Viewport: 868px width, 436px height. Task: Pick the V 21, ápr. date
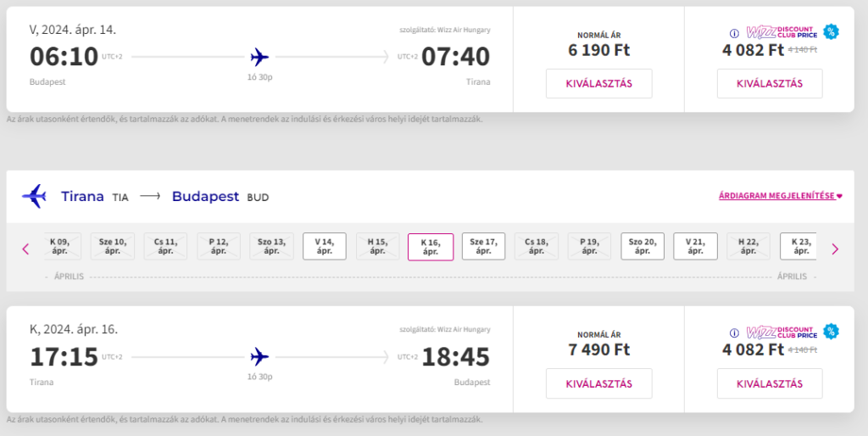(x=695, y=246)
